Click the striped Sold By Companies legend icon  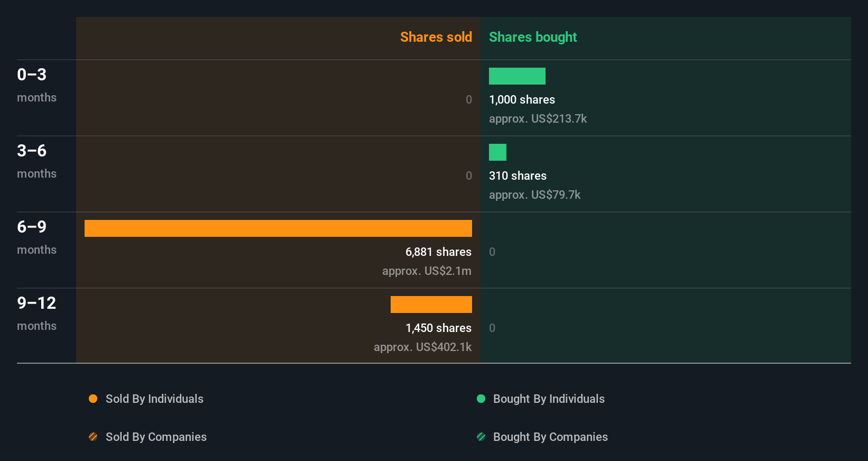[x=93, y=437]
